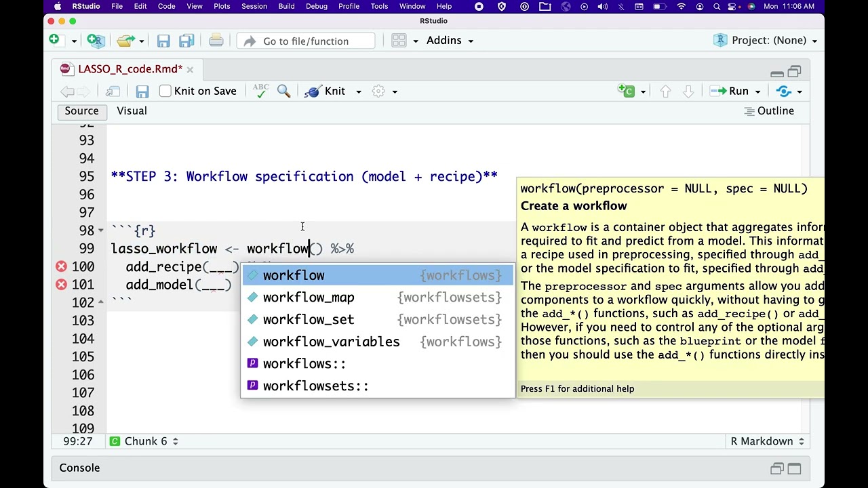Toggle the Outline panel
Screen dimensions: 868x488
coord(769,111)
